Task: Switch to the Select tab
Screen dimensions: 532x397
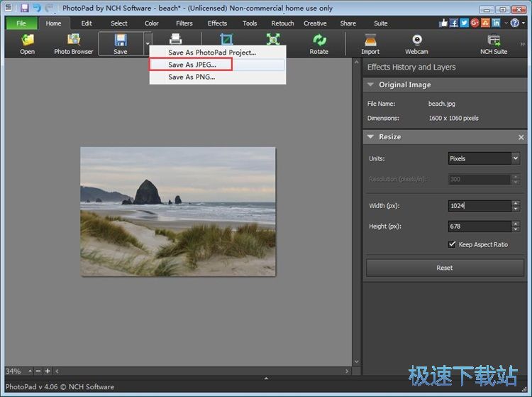Action: 118,23
